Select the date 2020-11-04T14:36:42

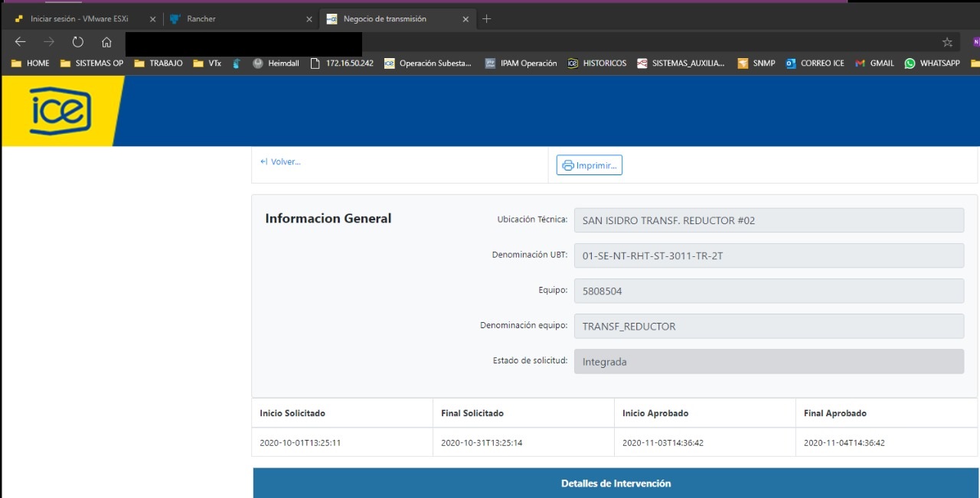tap(844, 443)
